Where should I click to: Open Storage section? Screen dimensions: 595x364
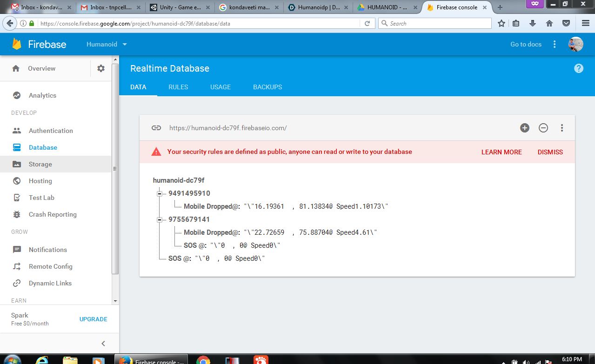[40, 164]
